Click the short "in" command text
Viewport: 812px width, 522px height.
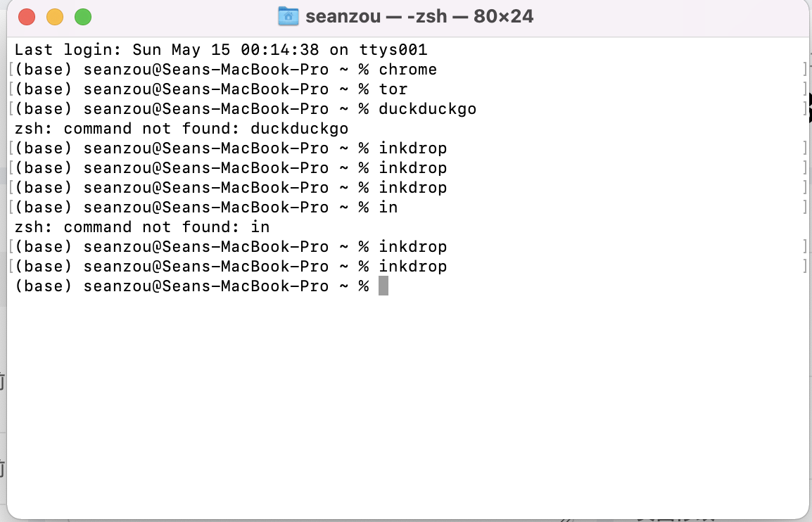click(388, 207)
